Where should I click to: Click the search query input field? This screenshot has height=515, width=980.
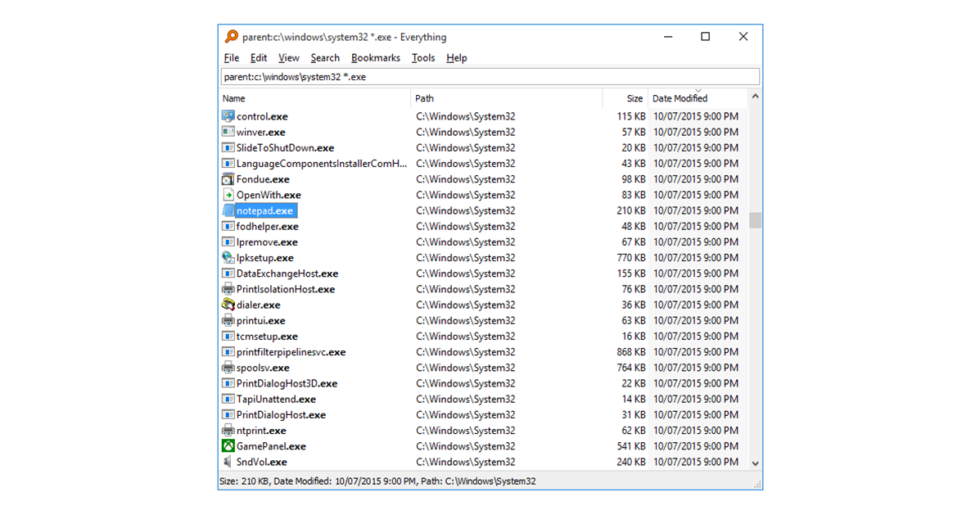489,77
